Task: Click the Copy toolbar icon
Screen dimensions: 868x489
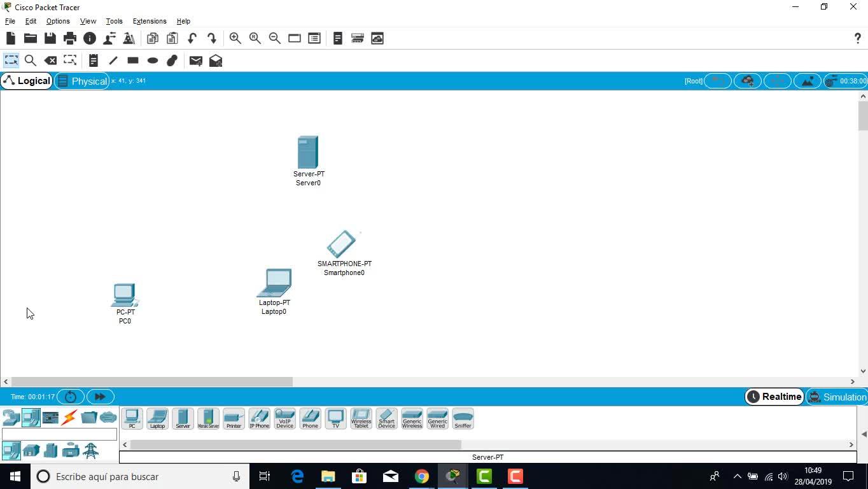Action: coord(153,38)
